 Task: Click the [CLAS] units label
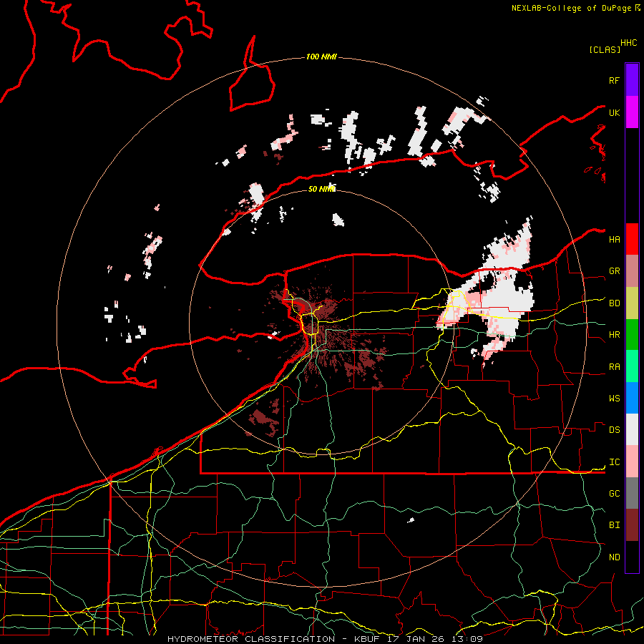pyautogui.click(x=605, y=49)
